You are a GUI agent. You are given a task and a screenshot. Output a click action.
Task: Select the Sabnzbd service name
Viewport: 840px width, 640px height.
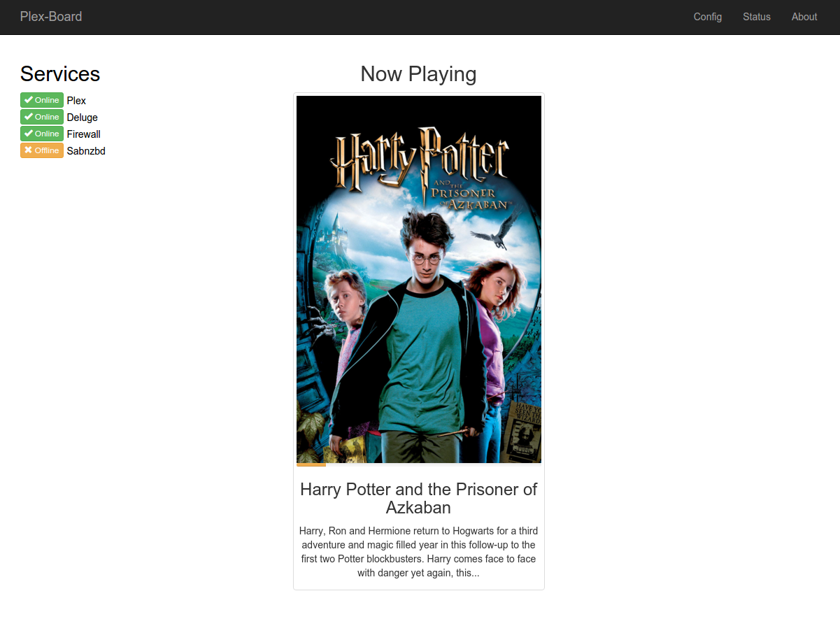(x=86, y=151)
